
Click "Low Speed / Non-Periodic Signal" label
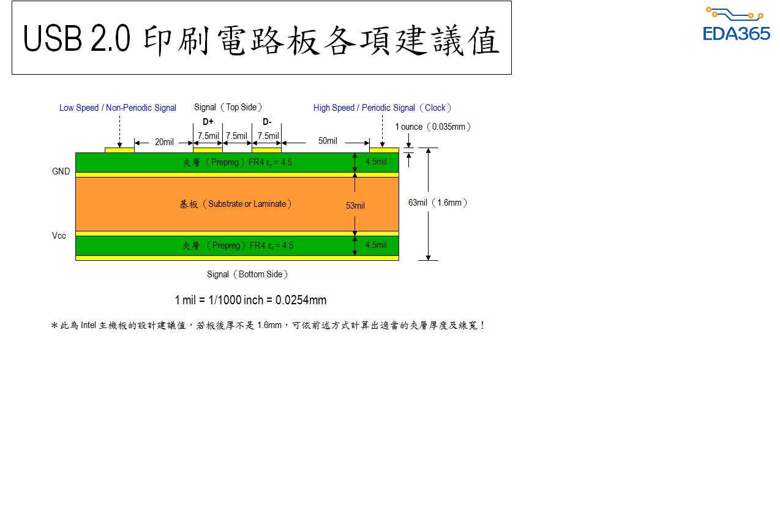pyautogui.click(x=118, y=108)
